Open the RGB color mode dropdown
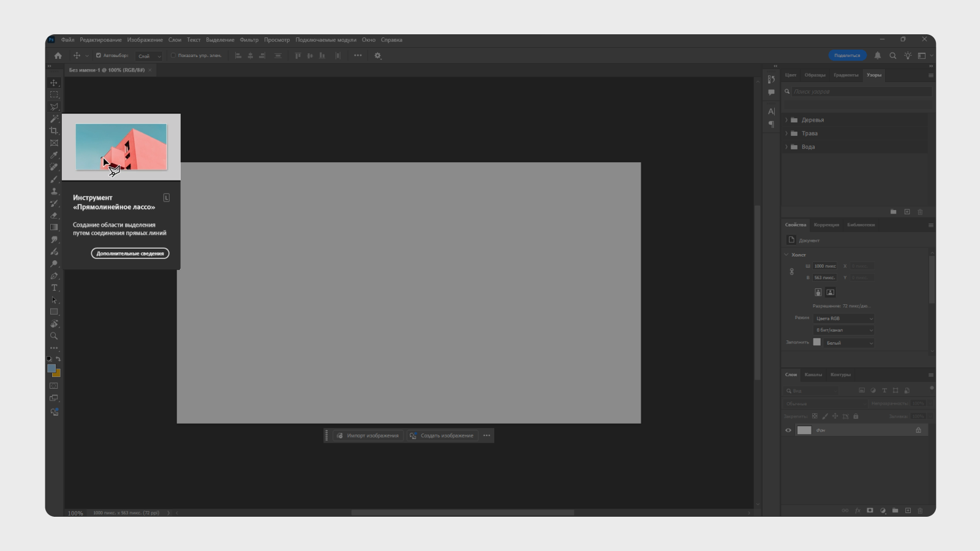This screenshot has height=551, width=980. pyautogui.click(x=843, y=318)
